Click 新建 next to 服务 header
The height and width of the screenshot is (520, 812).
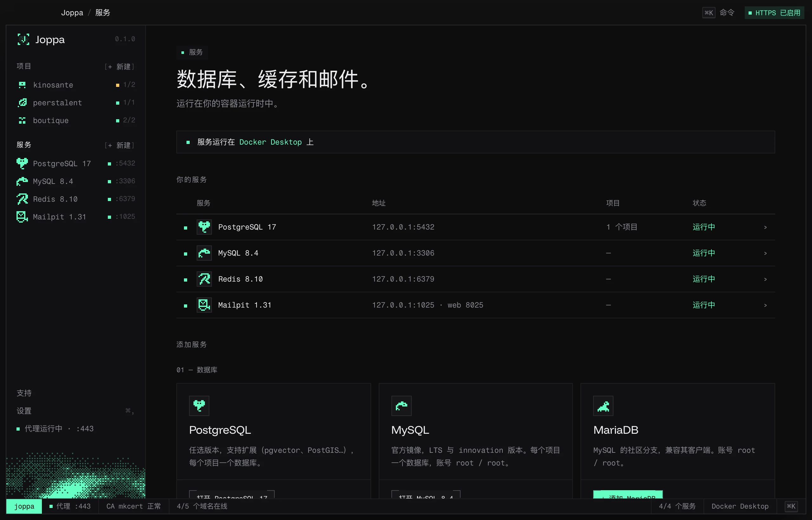[120, 145]
